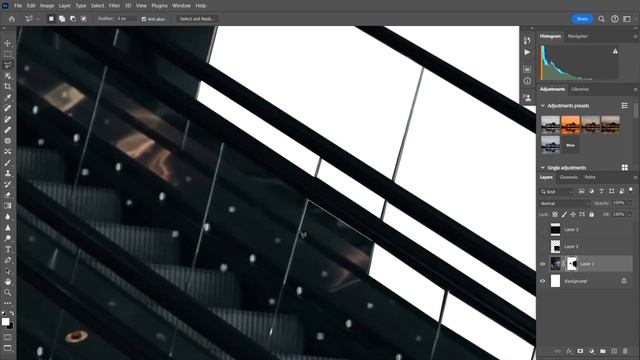Toggle type layers filter
The image size is (640, 360).
[601, 191]
